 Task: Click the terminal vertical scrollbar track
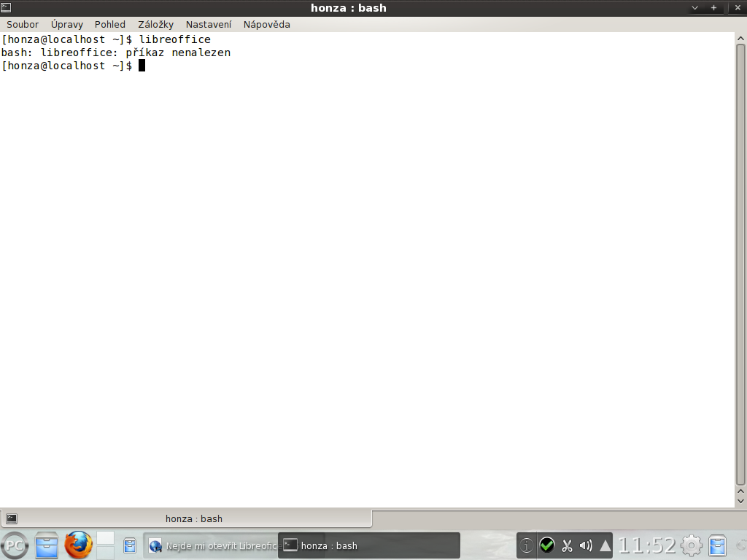click(740, 264)
